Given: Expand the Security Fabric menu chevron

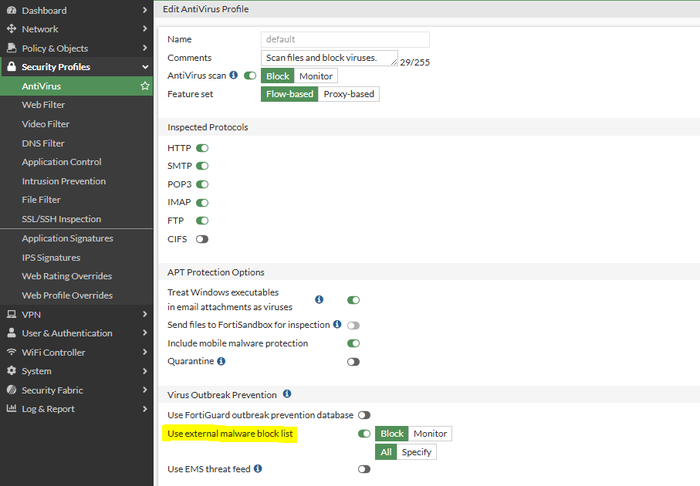Looking at the screenshot, I should (145, 390).
